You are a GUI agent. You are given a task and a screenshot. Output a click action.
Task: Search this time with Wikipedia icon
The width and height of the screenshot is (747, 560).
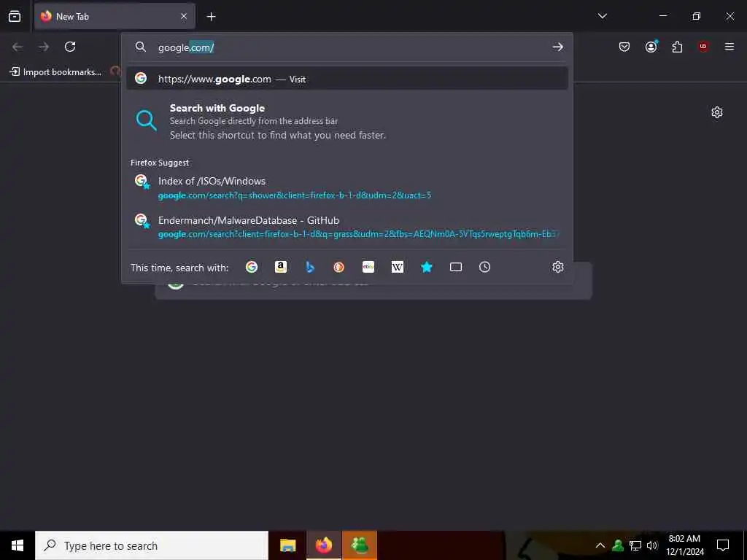pyautogui.click(x=398, y=267)
